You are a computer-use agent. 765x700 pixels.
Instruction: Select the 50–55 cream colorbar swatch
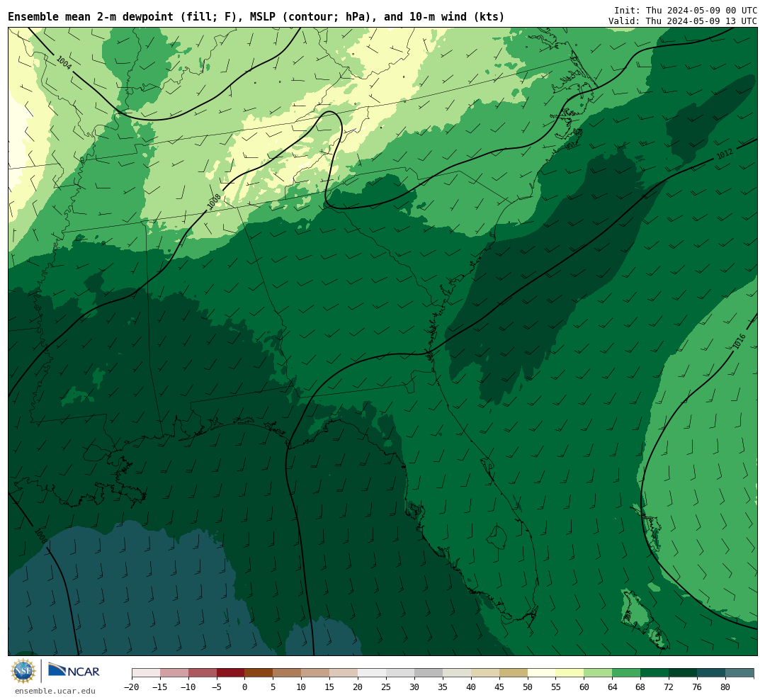pos(541,673)
